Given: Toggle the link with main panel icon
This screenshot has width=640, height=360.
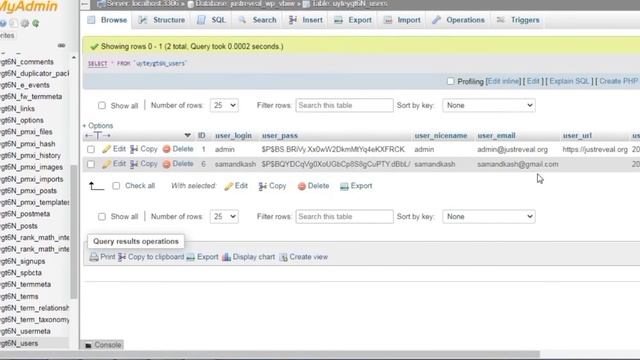Looking at the screenshot, I should (x=61, y=45).
